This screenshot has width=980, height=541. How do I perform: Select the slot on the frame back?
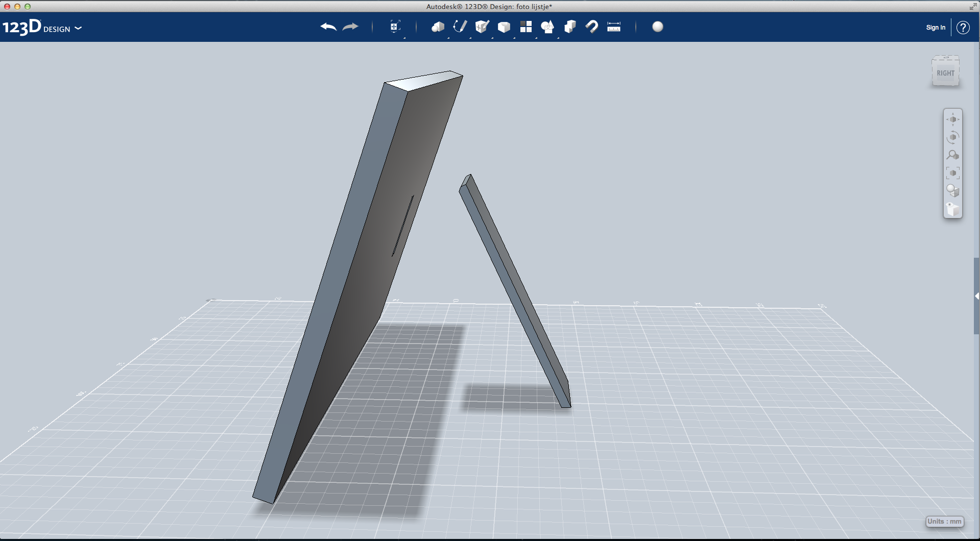pos(402,226)
